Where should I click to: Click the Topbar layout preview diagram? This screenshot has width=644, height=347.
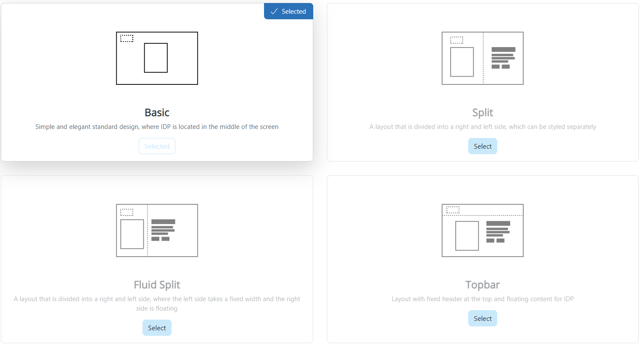click(483, 230)
